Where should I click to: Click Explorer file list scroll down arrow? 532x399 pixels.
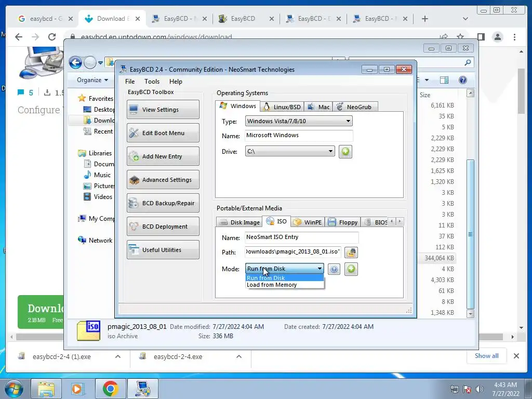point(470,314)
